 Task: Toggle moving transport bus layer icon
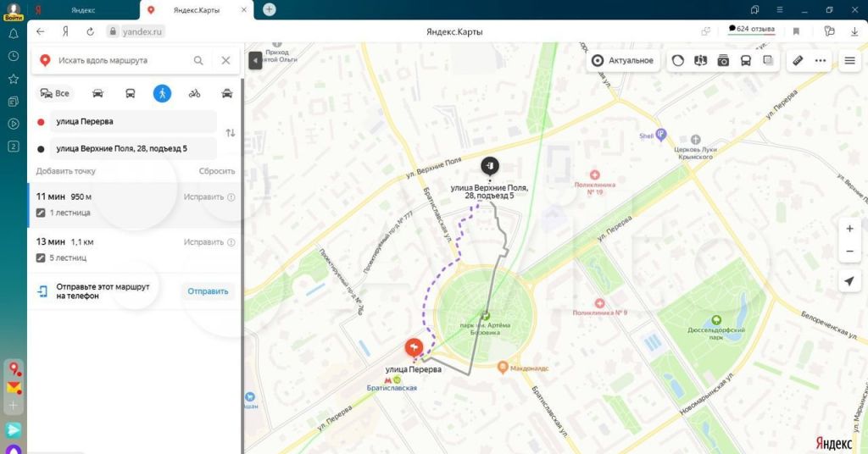746,60
